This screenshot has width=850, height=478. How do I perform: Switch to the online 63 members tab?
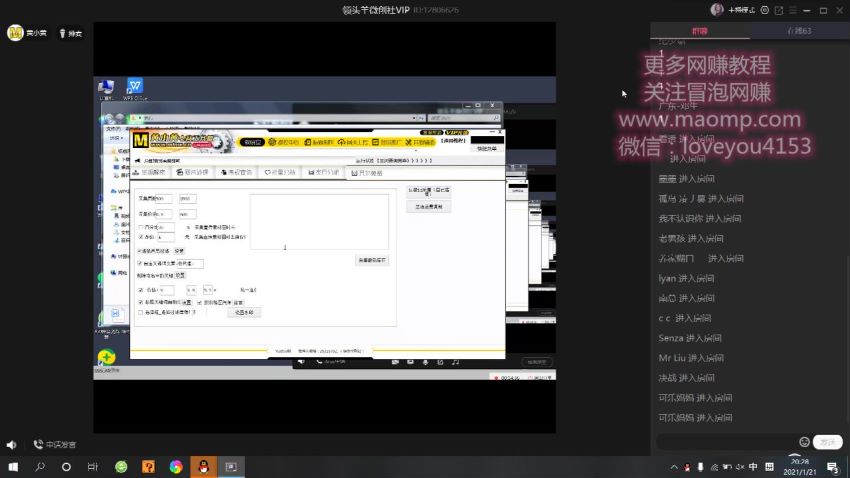pyautogui.click(x=800, y=31)
